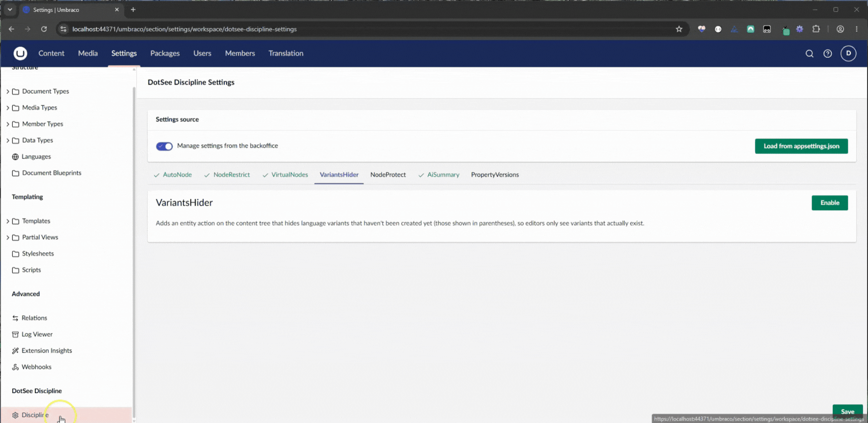
Task: Open the Chrome profile icon
Action: [x=840, y=29]
